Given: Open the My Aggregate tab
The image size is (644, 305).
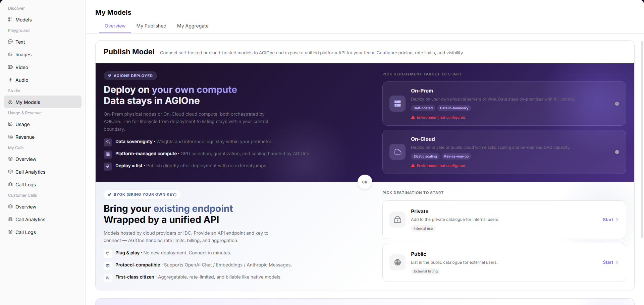Looking at the screenshot, I should [x=193, y=26].
